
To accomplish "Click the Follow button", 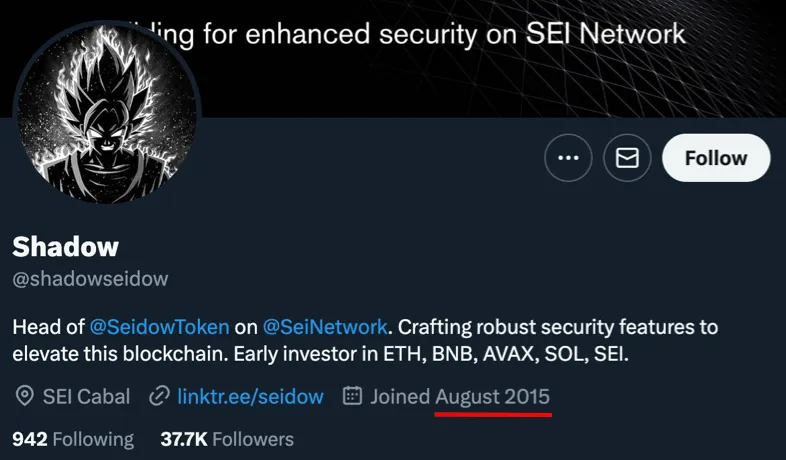I will (716, 158).
